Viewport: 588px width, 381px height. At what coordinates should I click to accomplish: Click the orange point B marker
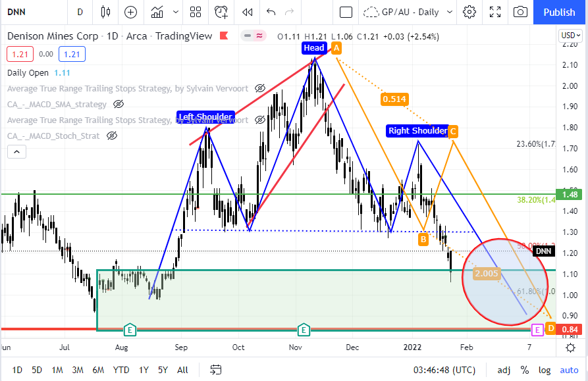(x=423, y=240)
